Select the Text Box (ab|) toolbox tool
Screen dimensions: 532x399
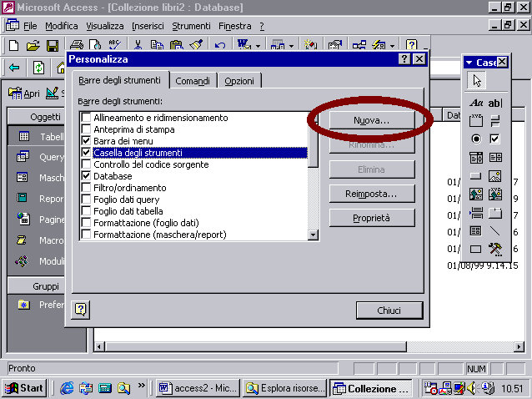tap(495, 103)
